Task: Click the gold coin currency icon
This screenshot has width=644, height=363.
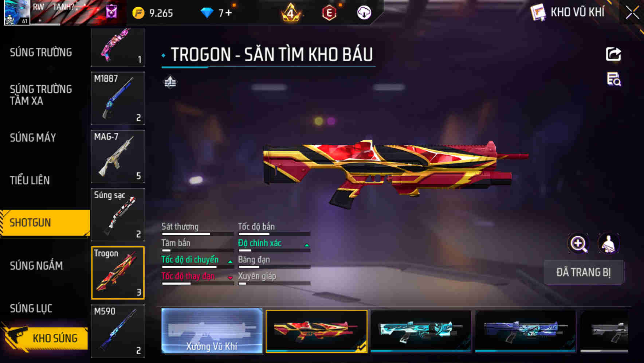Action: pyautogui.click(x=138, y=13)
